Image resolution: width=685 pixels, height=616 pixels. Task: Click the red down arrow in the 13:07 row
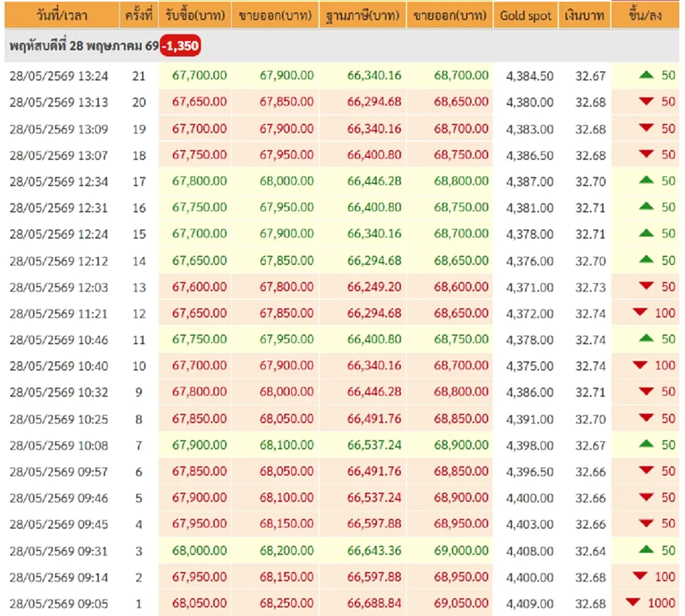tap(646, 154)
